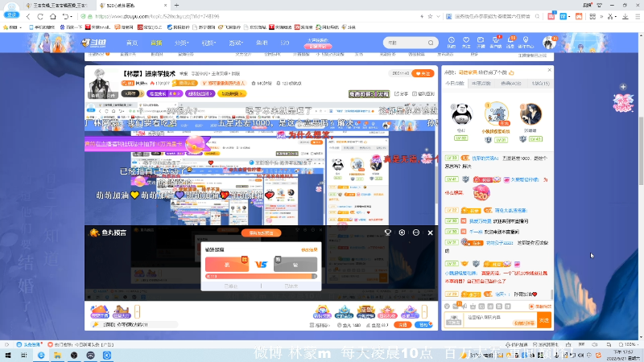Viewport: 644px width, 362px height.
Task: Click the share 分享 link above the video
Action: (401, 94)
